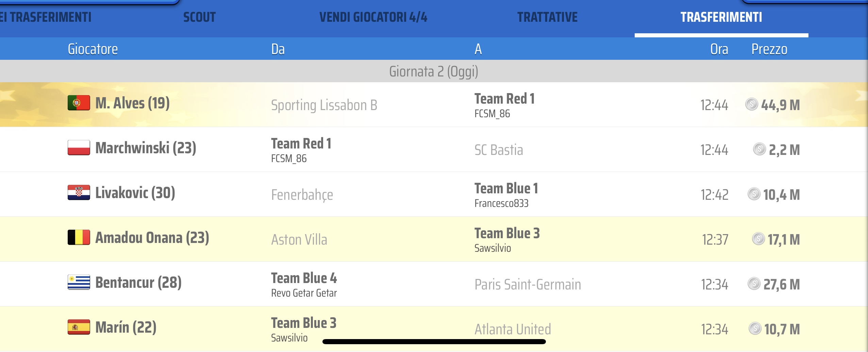Switch to the Scout tab

coord(199,17)
